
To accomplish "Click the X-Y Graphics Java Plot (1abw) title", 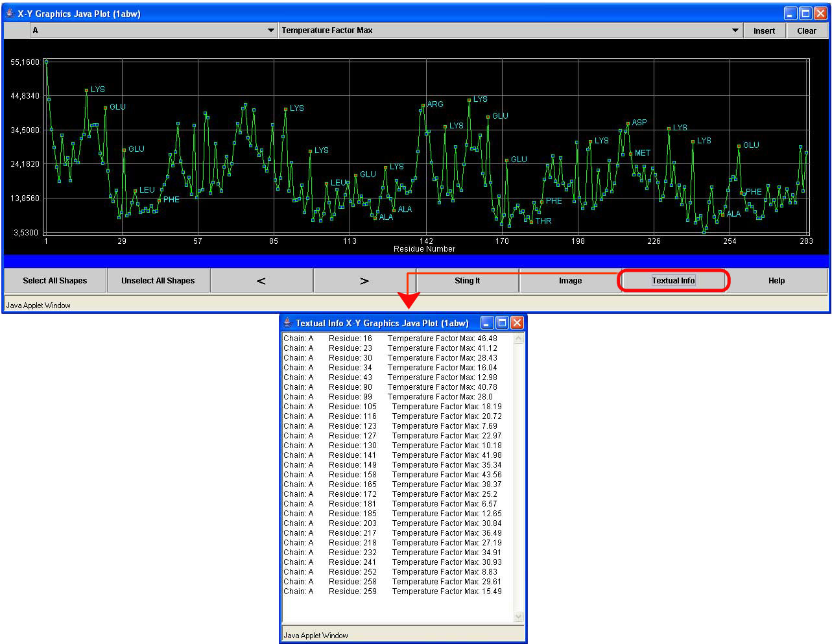I will (79, 14).
